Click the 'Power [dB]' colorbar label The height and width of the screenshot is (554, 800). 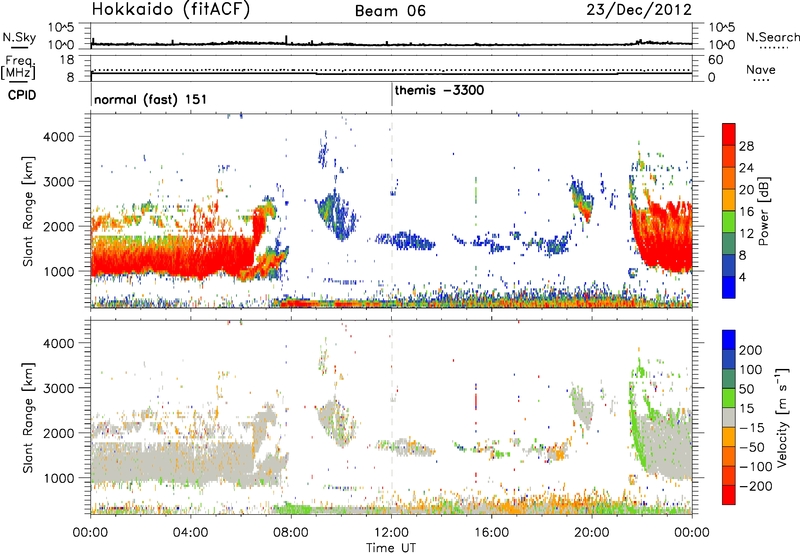point(763,211)
